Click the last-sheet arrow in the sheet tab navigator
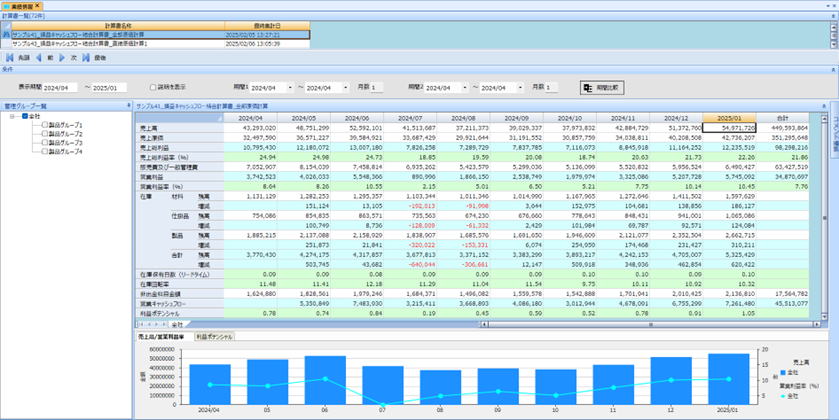This screenshot has width=839, height=420. 164,324
